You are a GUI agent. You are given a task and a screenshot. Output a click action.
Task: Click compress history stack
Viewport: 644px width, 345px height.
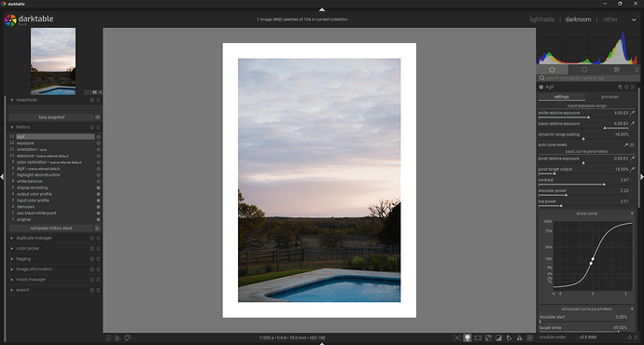(x=51, y=228)
